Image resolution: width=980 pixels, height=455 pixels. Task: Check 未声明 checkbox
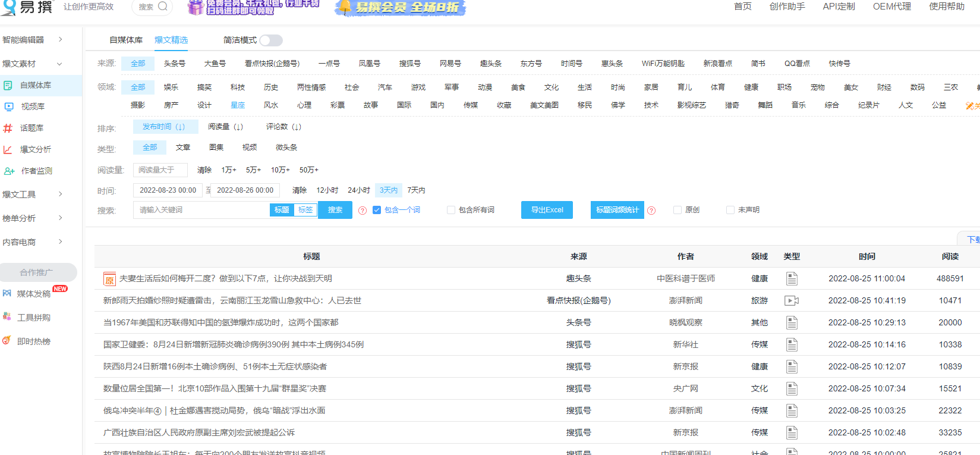click(x=730, y=210)
